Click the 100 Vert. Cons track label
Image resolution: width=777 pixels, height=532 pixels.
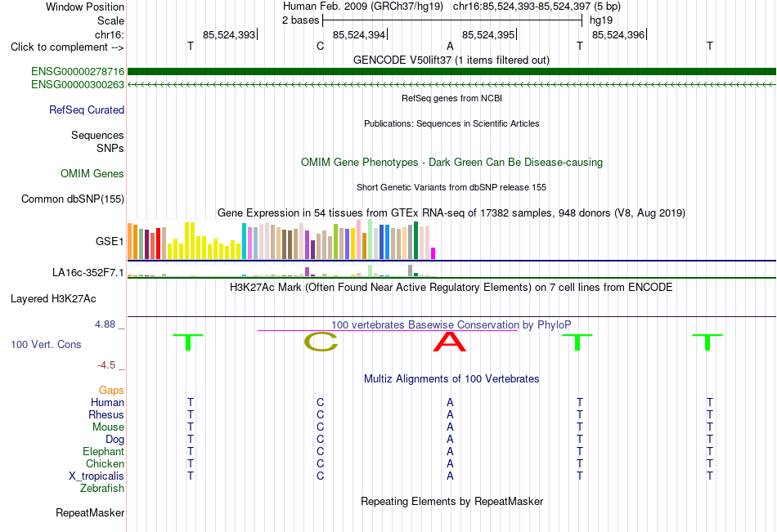pos(46,344)
